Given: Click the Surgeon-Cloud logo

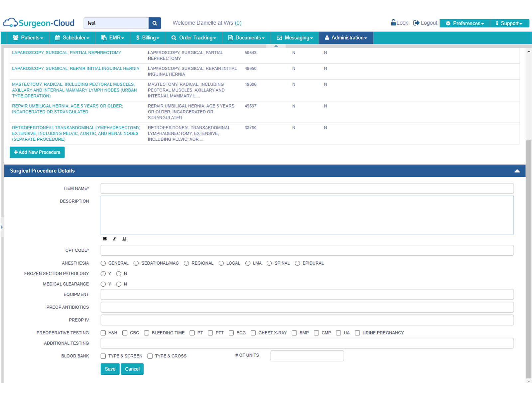Looking at the screenshot, I should [x=39, y=23].
